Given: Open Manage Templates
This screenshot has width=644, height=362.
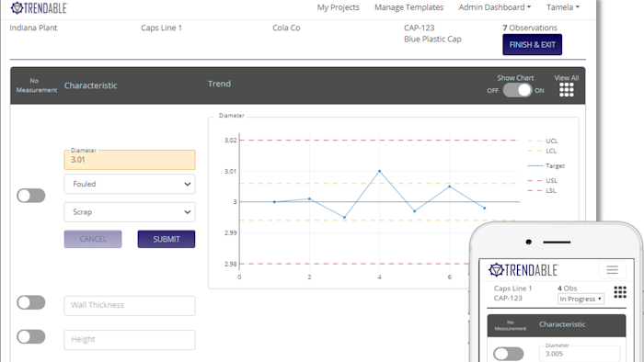Looking at the screenshot, I should pos(408,7).
